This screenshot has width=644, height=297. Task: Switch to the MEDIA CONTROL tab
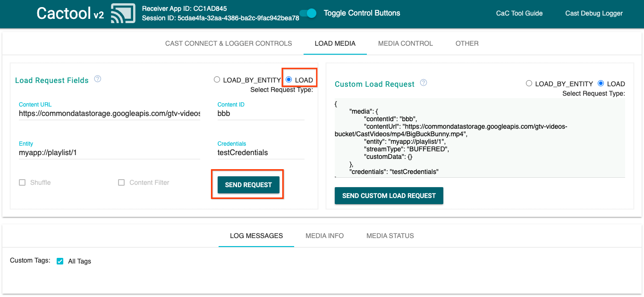point(405,43)
